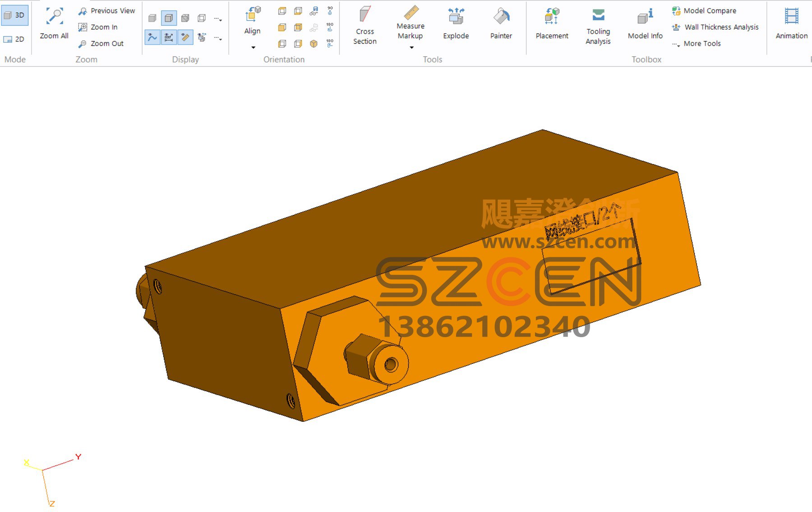Open the Align dropdown arrow
Image resolution: width=812 pixels, height=512 pixels.
(x=253, y=47)
